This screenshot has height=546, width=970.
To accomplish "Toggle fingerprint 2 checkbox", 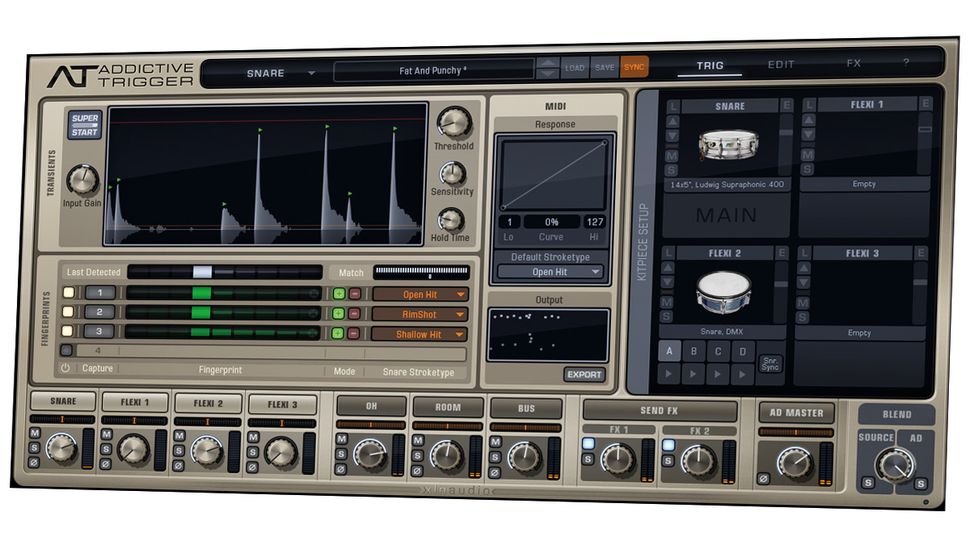I will tap(67, 312).
